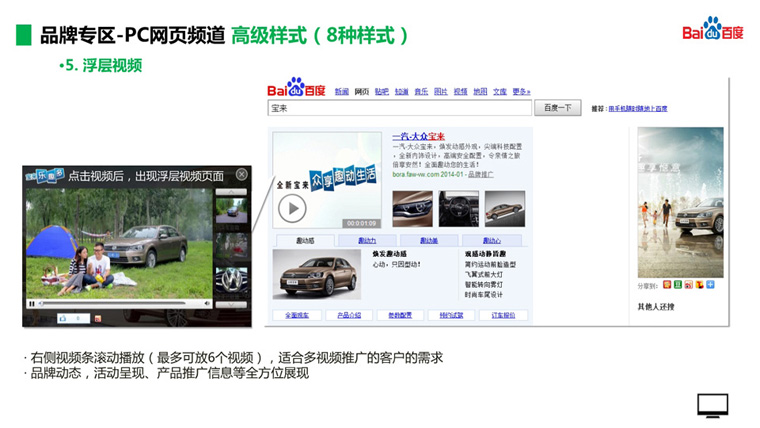Screen dimensions: 760x428
Task: View the car side profile thumbnail
Action: pyautogui.click(x=505, y=208)
